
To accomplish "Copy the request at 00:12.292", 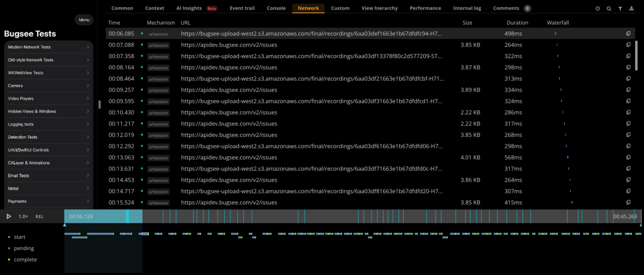I will pyautogui.click(x=628, y=146).
